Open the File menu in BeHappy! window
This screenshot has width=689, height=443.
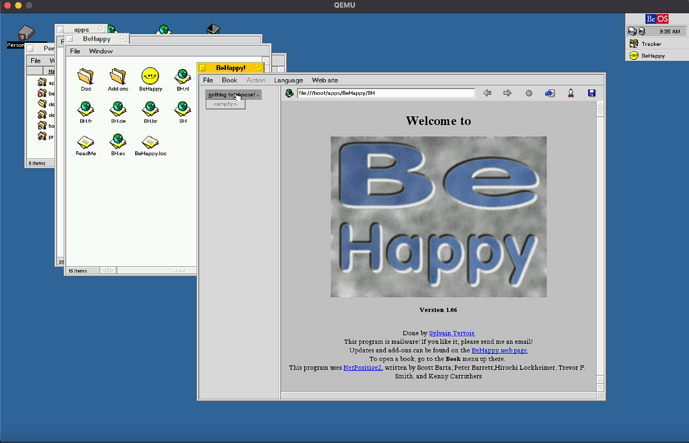208,80
